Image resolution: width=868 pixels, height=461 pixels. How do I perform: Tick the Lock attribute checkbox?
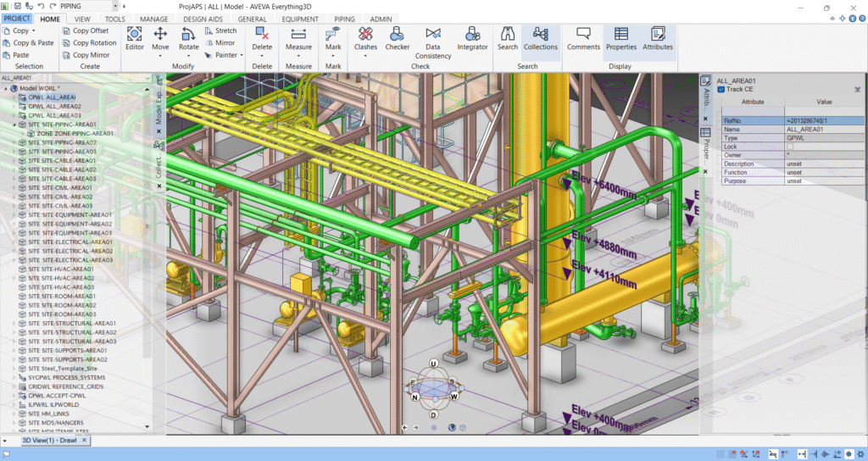[790, 147]
